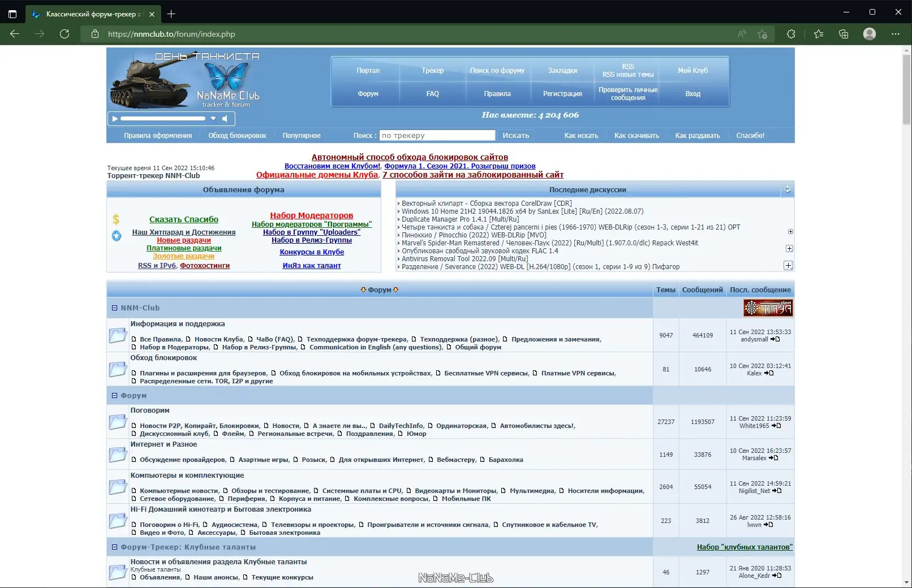Play the site audio player
Screen dimensions: 912x588
click(115, 119)
